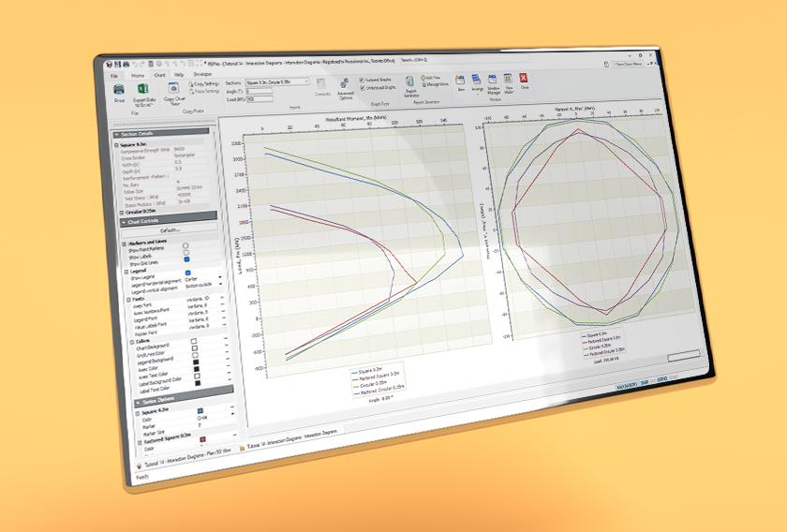Toggle the Factored Graphs checkbox
787x532 pixels.
362,80
